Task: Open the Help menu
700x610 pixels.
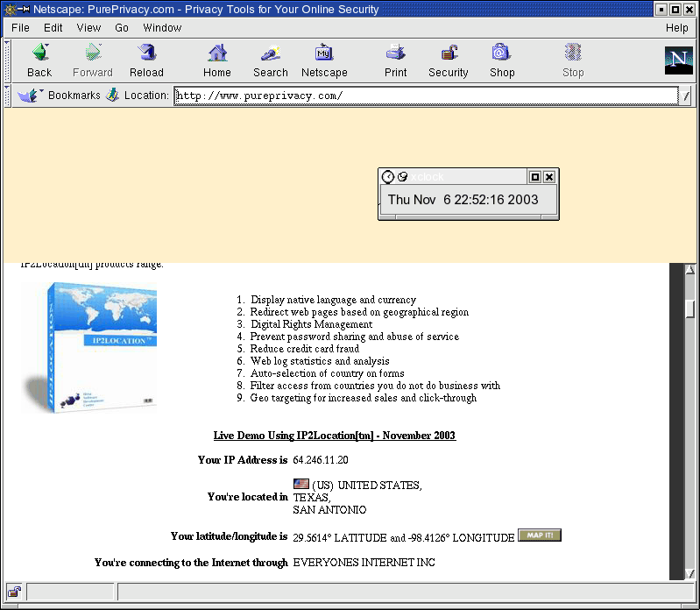Action: point(677,28)
